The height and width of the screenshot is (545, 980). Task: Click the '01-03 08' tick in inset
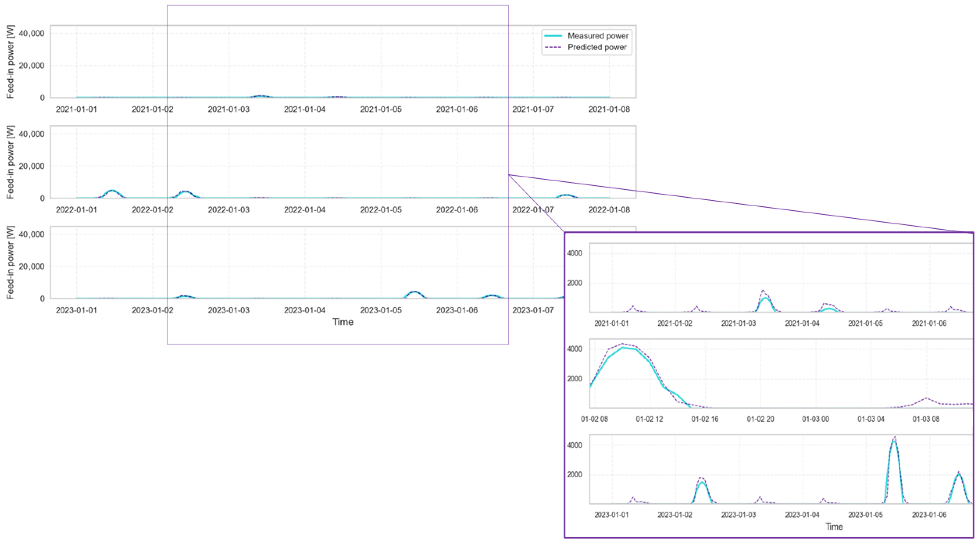[926, 419]
